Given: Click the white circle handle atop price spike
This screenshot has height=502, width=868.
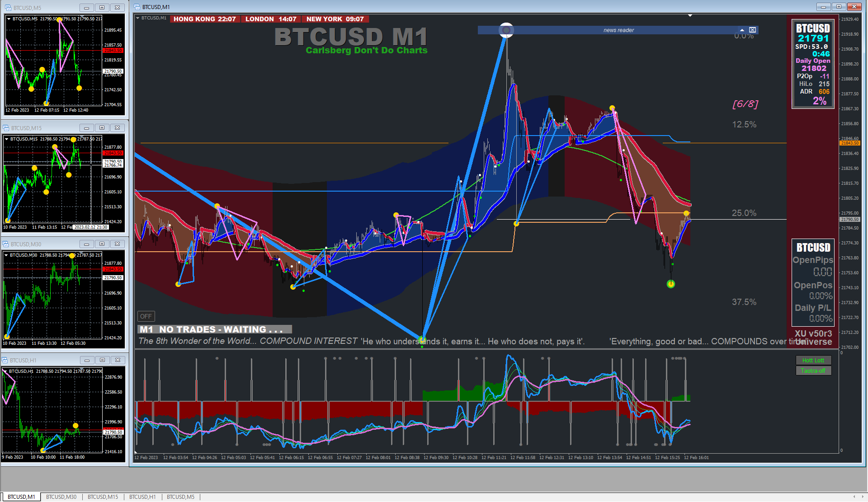Looking at the screenshot, I should click(x=506, y=30).
